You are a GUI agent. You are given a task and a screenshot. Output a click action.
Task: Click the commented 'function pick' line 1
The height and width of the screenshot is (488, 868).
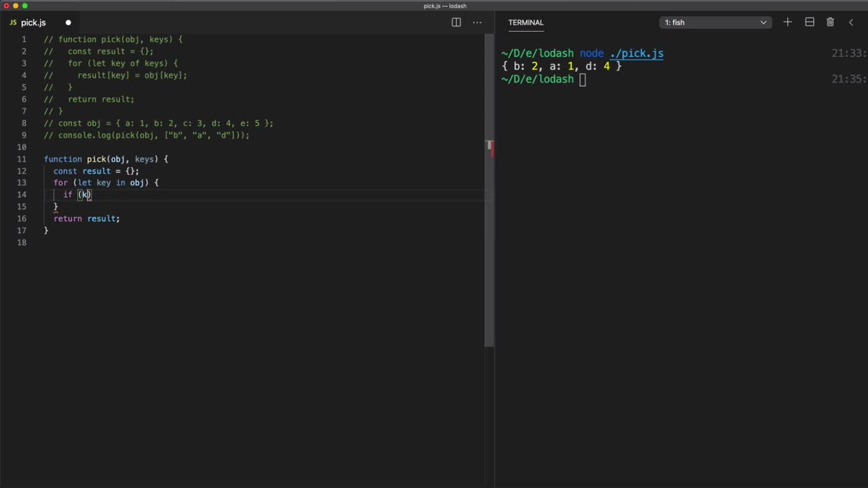point(113,39)
